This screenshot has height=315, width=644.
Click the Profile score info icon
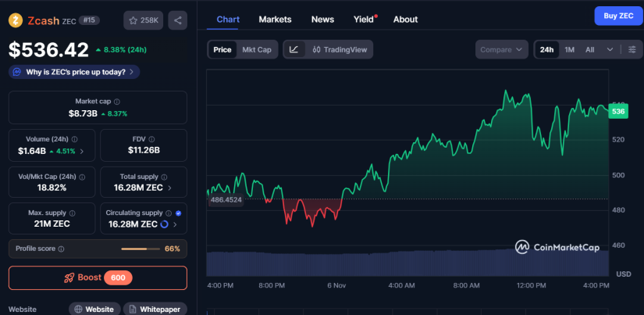(61, 249)
